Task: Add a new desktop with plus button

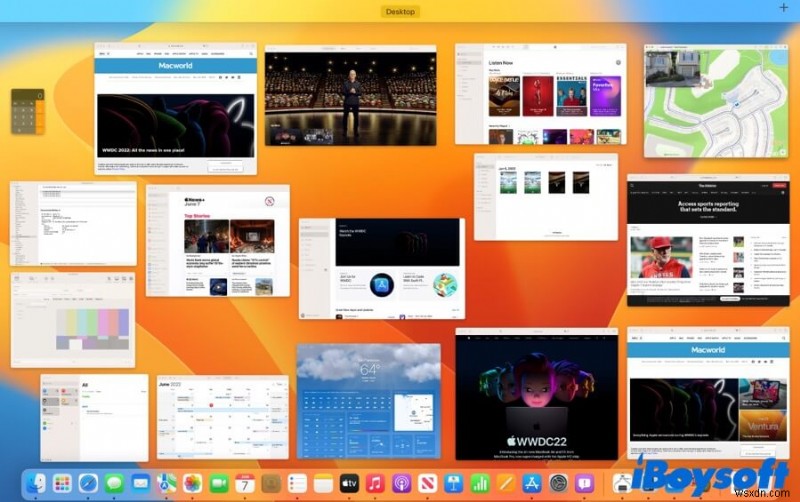Action: 784,7
